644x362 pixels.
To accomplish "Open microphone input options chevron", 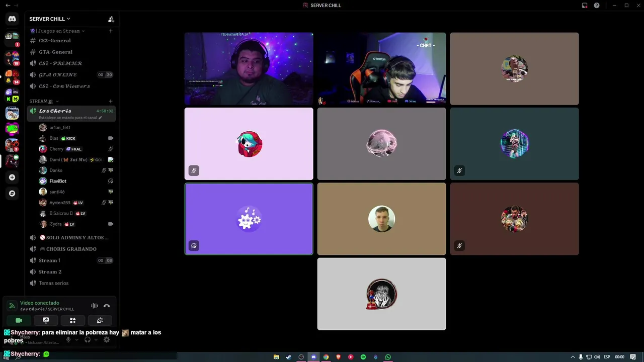I will click(x=76, y=340).
